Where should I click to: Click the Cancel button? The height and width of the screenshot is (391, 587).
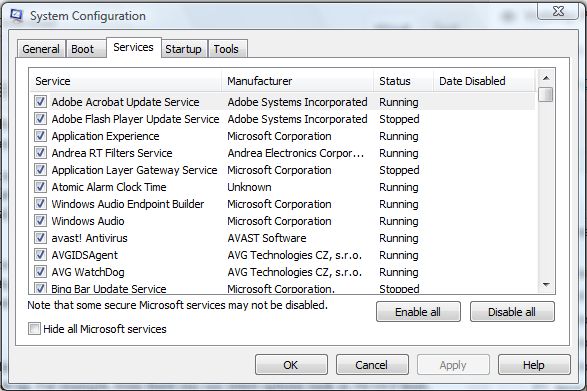pos(372,365)
